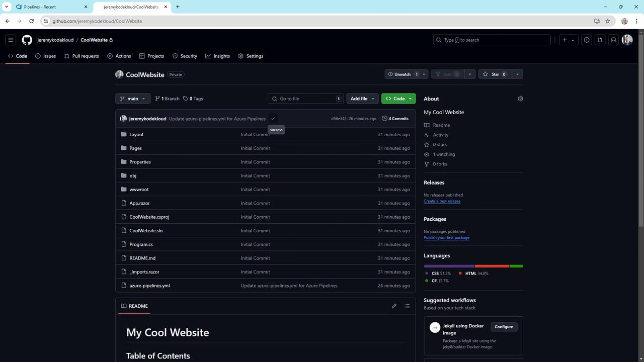Open the GitHub hamburger navigation menu
Image resolution: width=644 pixels, height=362 pixels.
(x=11, y=40)
